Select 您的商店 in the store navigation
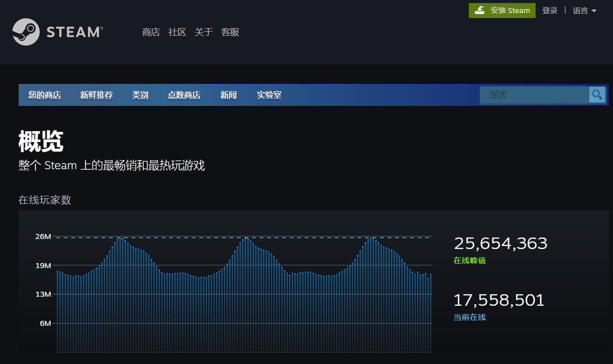 (x=45, y=95)
